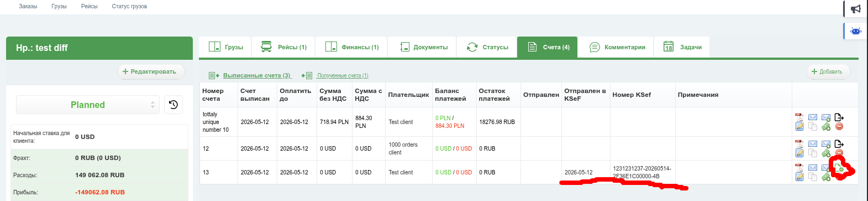Open Заказы in top menu
This screenshot has height=201, width=868.
(28, 7)
